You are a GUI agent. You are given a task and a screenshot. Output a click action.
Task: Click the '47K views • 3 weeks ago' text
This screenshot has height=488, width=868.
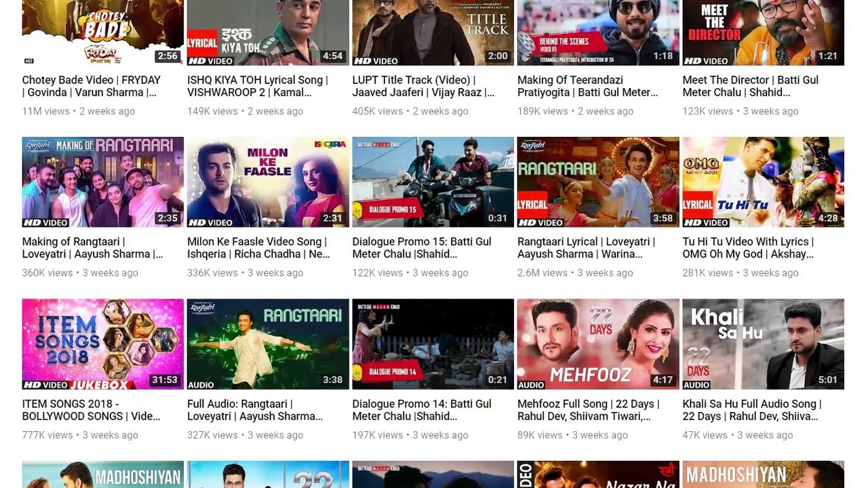[x=738, y=435]
